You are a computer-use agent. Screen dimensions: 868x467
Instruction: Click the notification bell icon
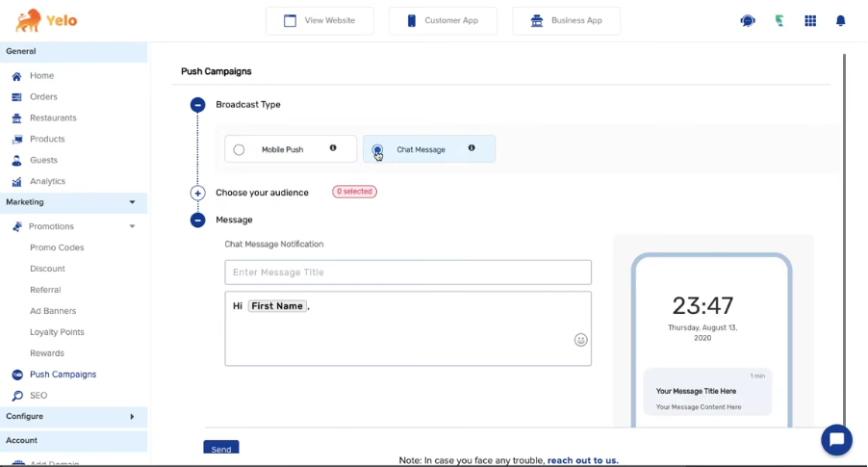tap(840, 20)
